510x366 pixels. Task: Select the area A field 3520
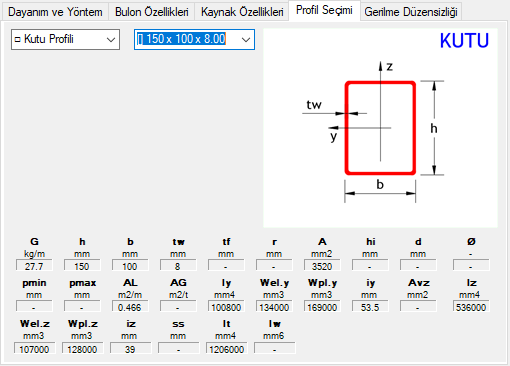(322, 266)
